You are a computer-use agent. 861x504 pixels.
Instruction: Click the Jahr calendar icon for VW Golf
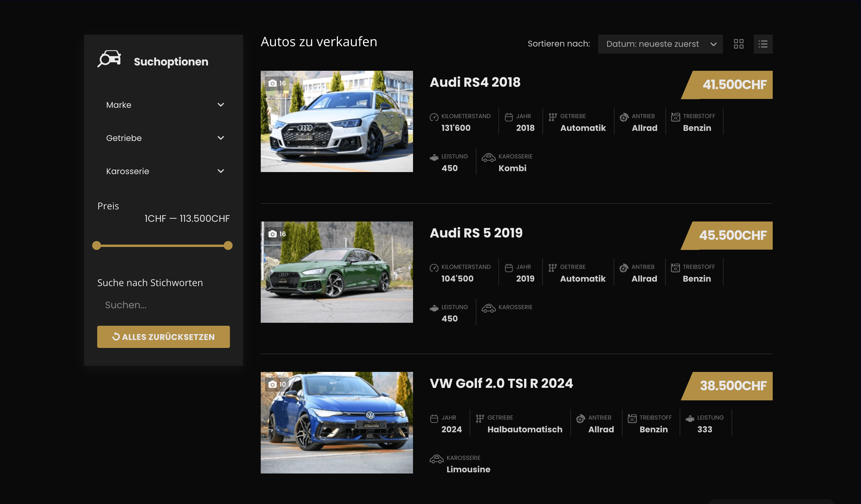click(434, 418)
